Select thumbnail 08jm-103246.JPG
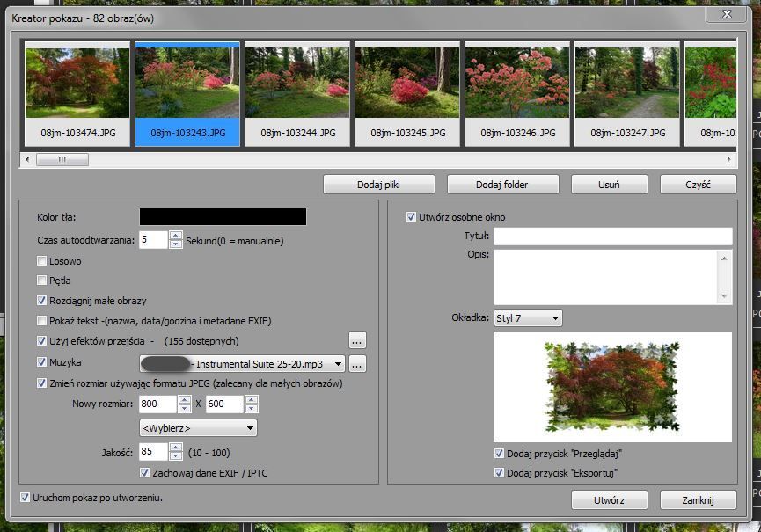 pyautogui.click(x=517, y=92)
